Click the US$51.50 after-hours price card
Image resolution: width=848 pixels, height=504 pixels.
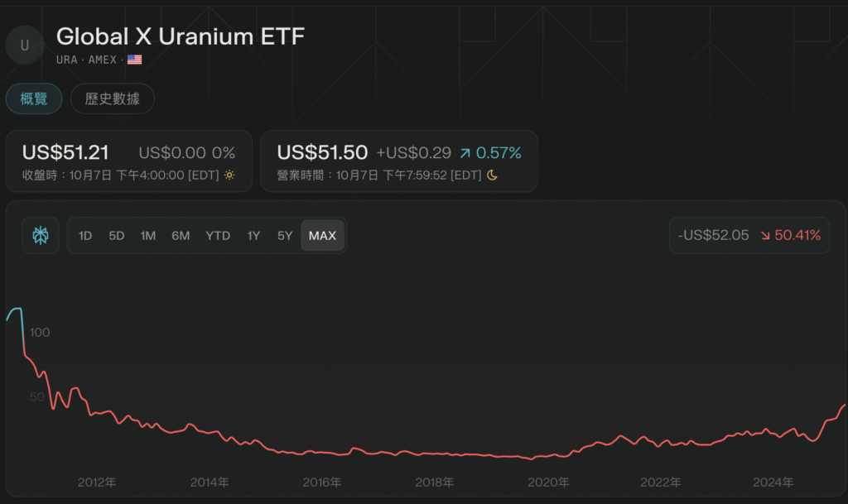(x=398, y=161)
